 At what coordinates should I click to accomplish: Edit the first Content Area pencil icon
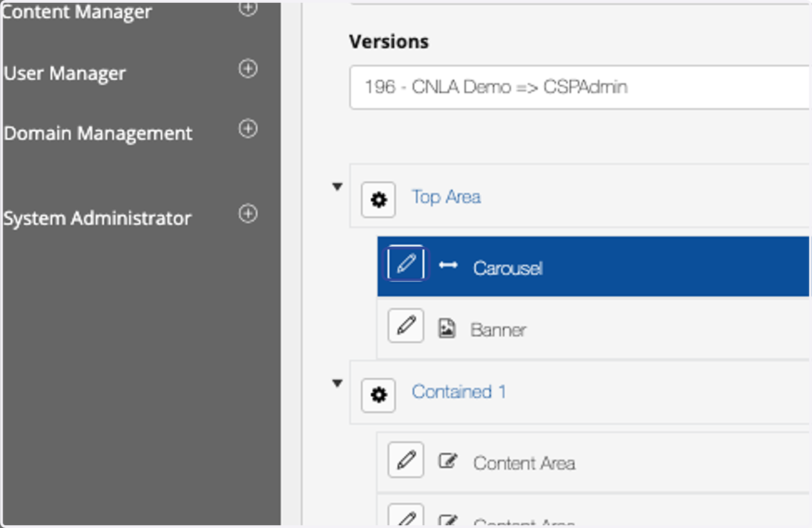[405, 460]
